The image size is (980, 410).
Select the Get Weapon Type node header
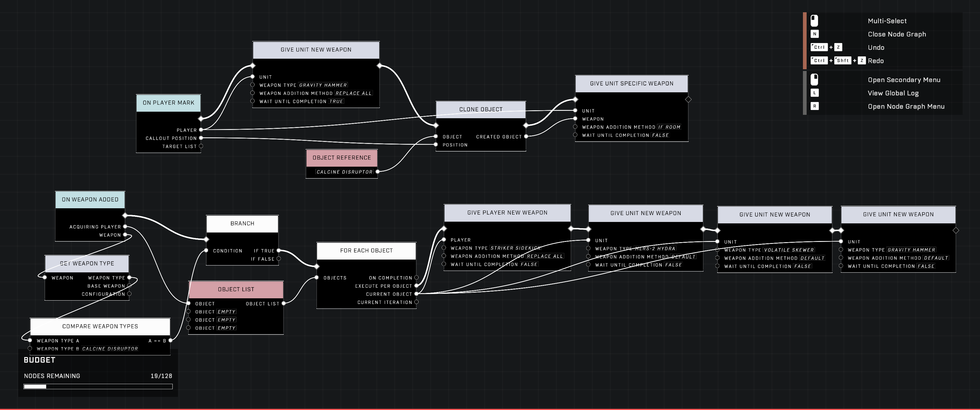(87, 264)
